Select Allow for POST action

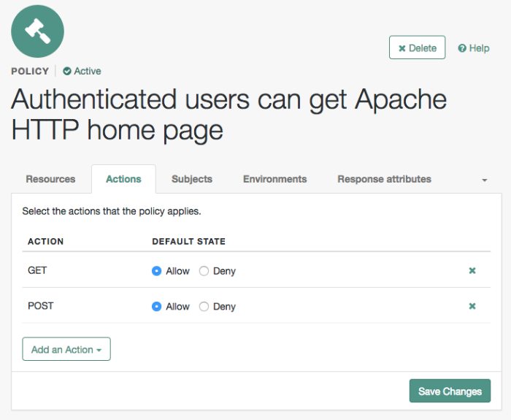click(156, 307)
